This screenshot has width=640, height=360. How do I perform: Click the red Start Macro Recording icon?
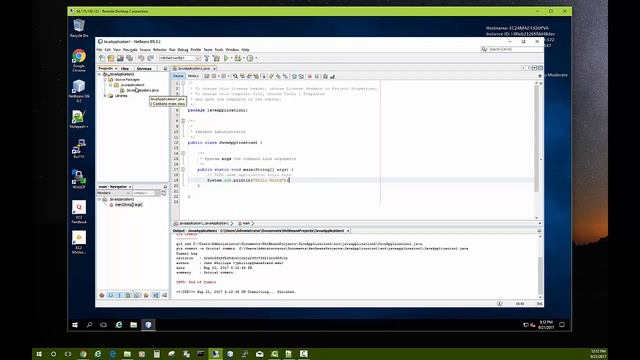click(x=310, y=76)
